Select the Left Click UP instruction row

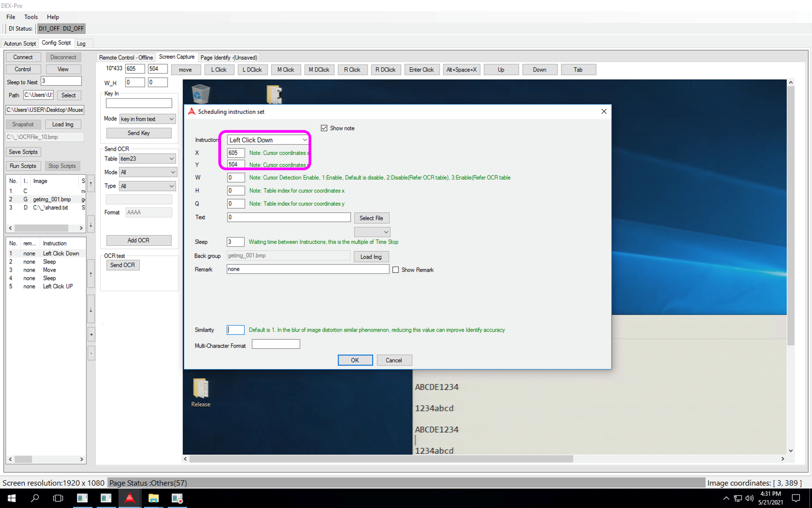coord(45,286)
